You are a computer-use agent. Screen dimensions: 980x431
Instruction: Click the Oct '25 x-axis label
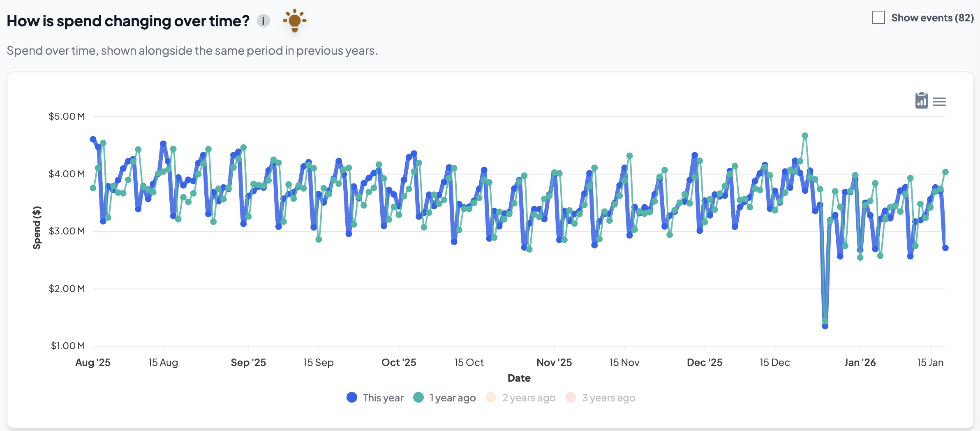pyautogui.click(x=398, y=362)
